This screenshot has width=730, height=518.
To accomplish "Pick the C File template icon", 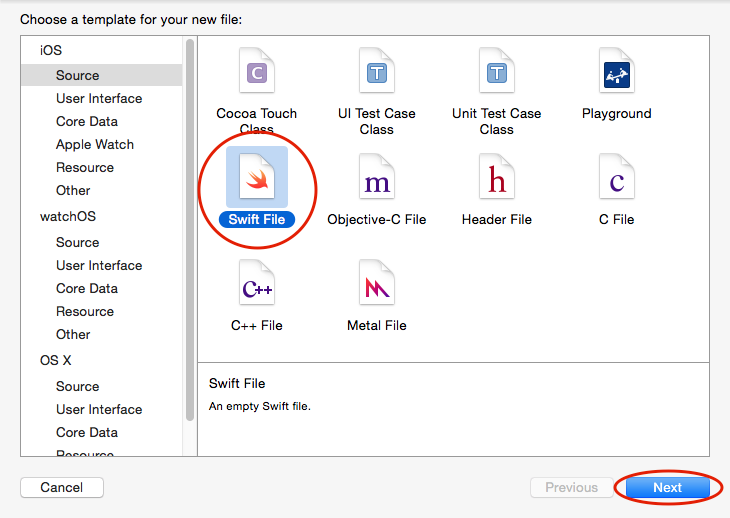I will 616,179.
